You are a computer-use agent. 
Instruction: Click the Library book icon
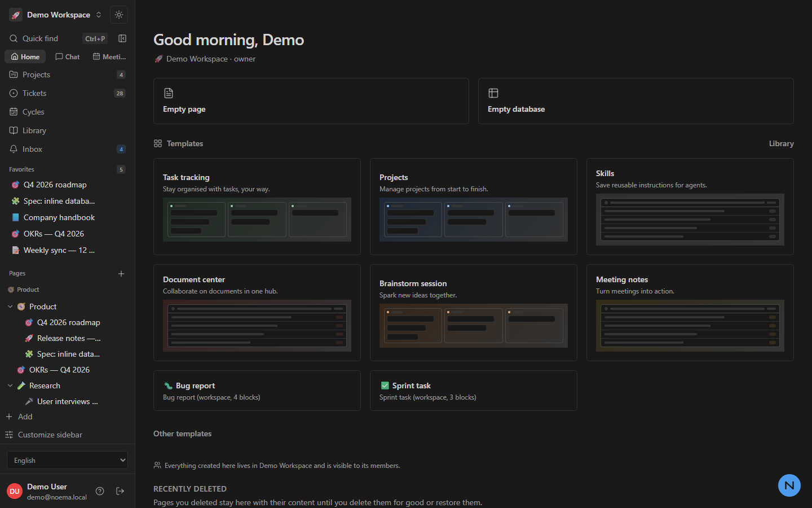[x=14, y=130]
